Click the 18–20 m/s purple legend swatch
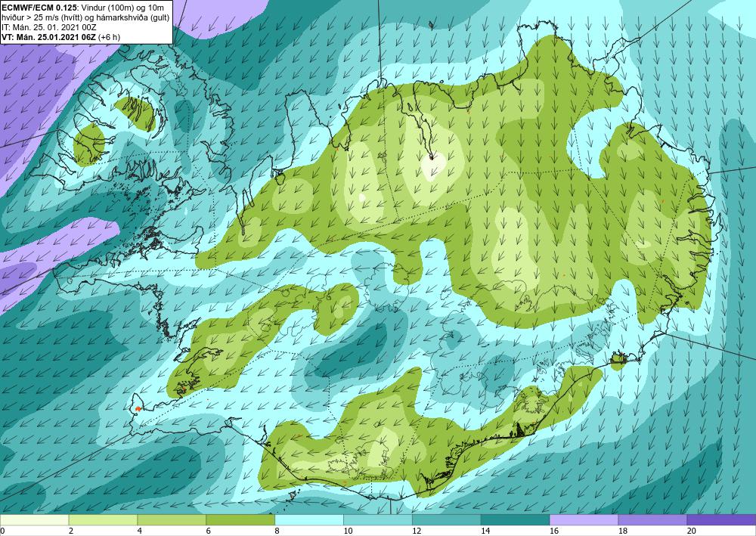 click(x=652, y=520)
